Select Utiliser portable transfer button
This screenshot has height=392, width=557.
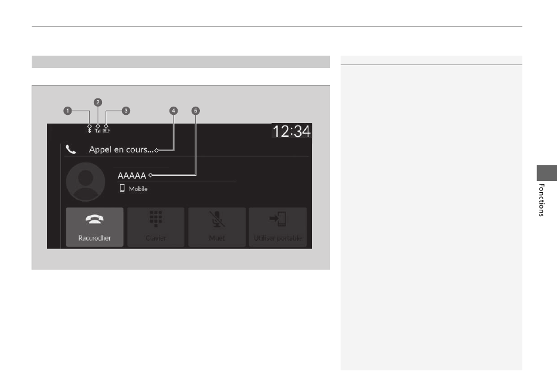tap(278, 227)
